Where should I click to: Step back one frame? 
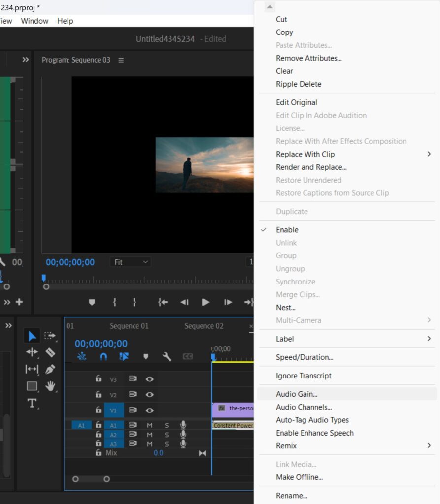184,302
